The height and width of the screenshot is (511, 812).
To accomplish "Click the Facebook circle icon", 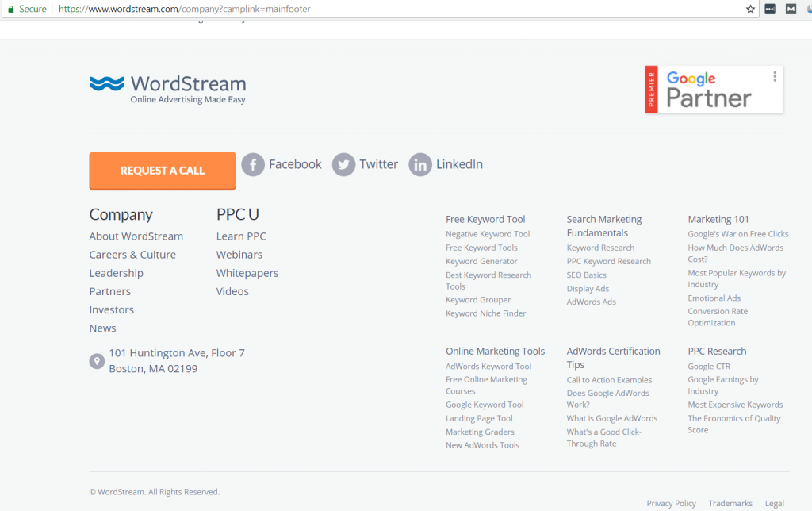I will coord(252,164).
